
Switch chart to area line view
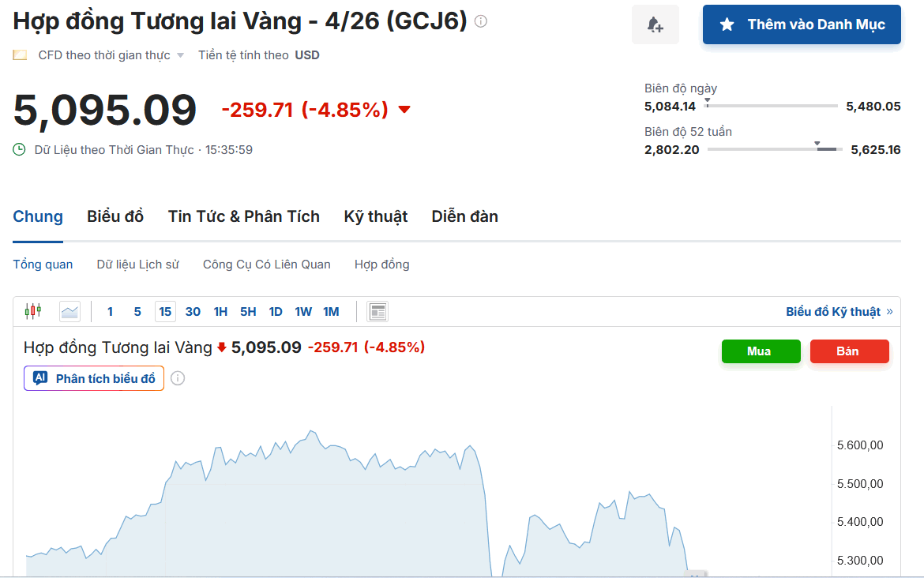coord(70,311)
